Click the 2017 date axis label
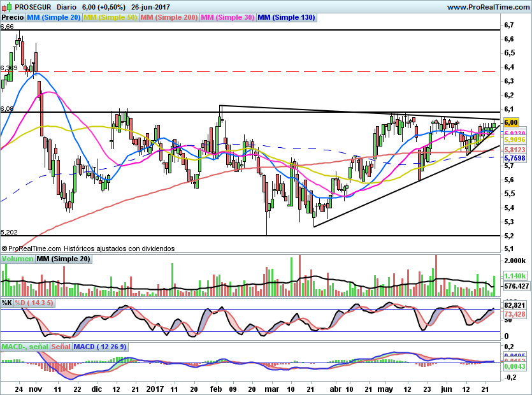The height and width of the screenshot is (395, 532). 155,389
